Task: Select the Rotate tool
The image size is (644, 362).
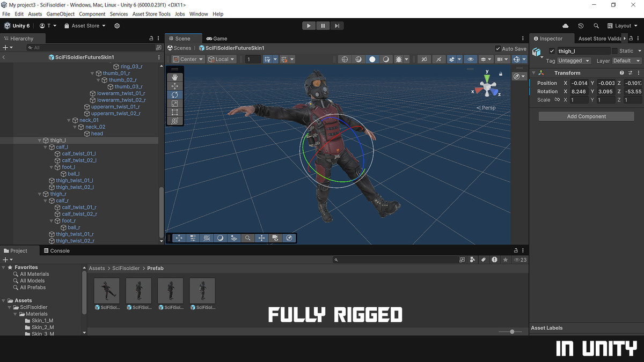Action: coord(174,95)
